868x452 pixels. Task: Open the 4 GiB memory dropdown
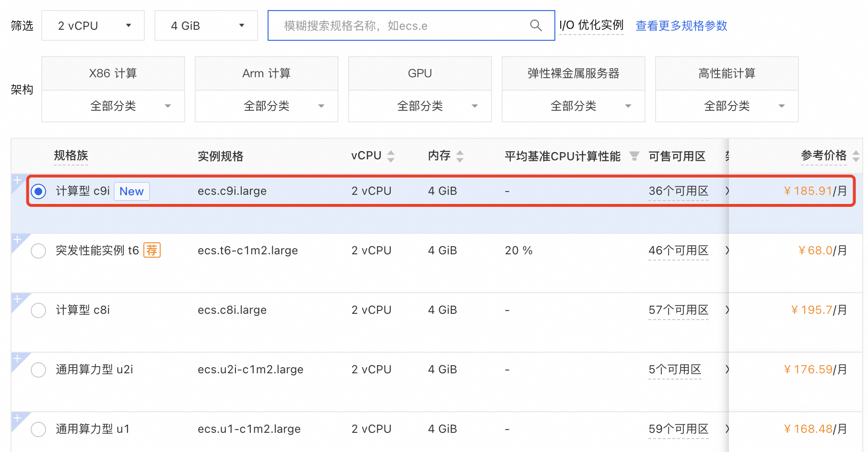206,25
